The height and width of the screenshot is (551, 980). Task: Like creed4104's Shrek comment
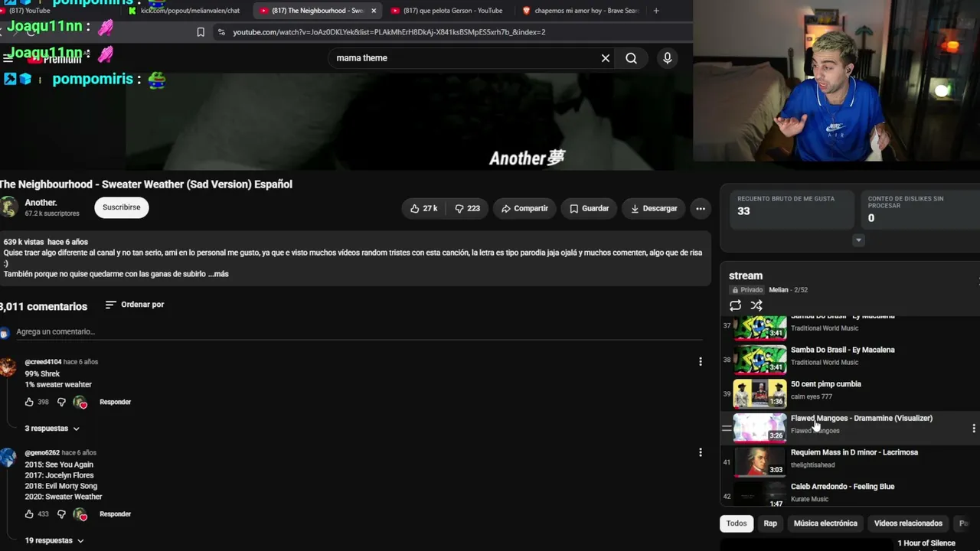tap(29, 402)
